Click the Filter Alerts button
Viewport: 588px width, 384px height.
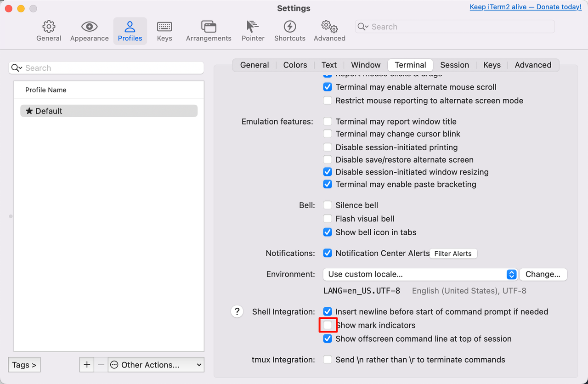453,254
